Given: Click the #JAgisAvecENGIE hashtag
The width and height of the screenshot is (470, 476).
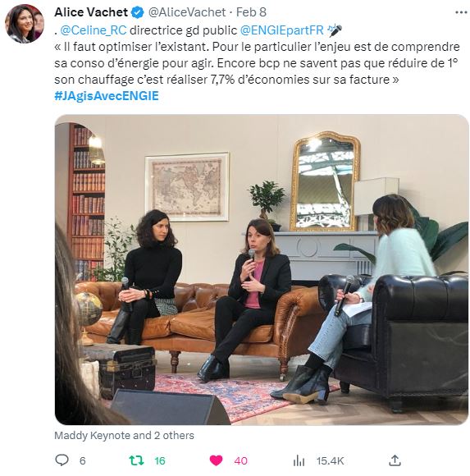Looking at the screenshot, I should click(x=107, y=96).
